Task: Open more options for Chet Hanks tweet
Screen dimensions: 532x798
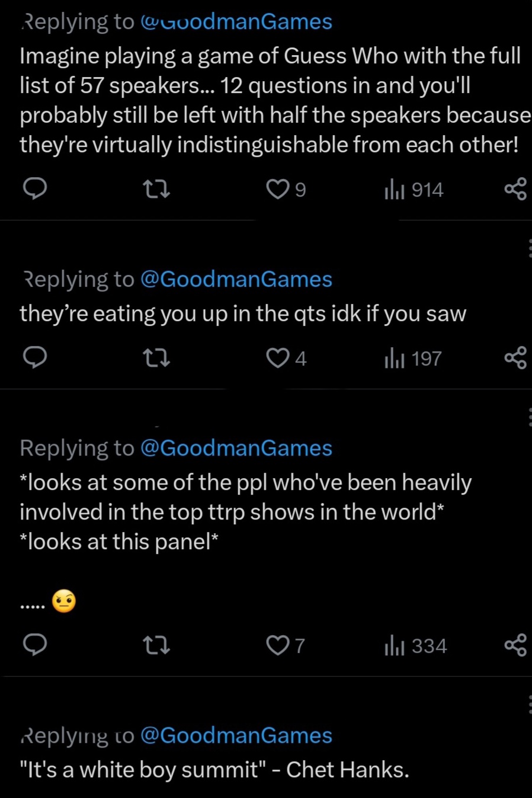Action: coord(529,704)
